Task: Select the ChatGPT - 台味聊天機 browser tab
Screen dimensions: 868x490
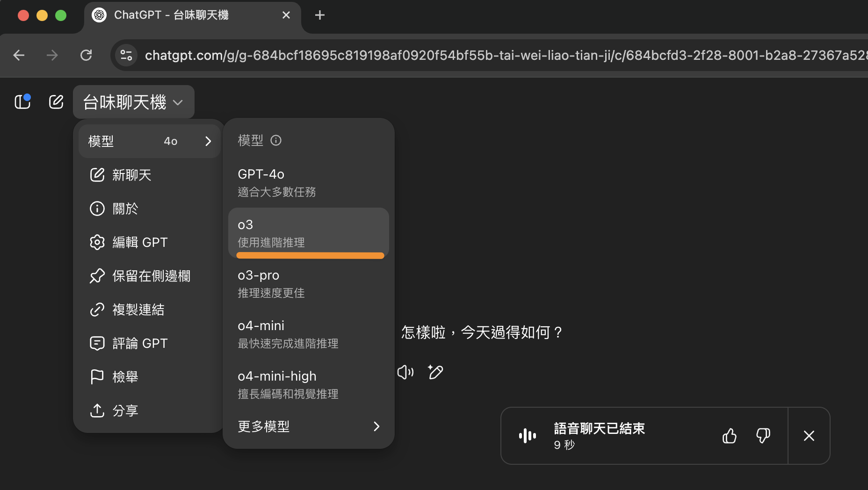Action: pos(192,16)
